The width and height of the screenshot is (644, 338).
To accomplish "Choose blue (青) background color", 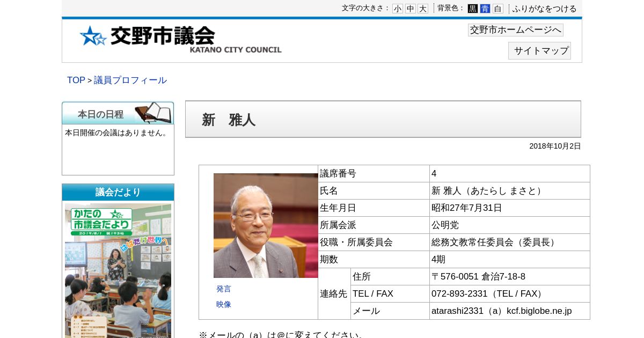I will (485, 9).
